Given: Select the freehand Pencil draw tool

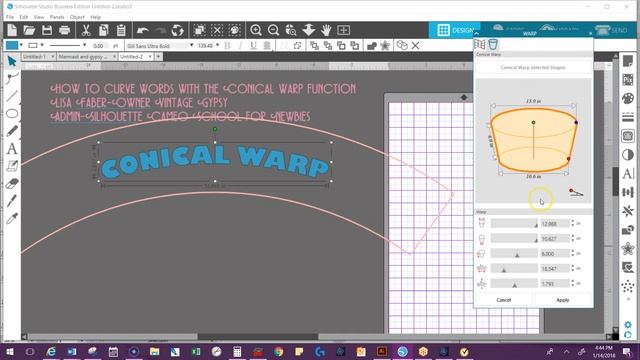Looking at the screenshot, I should (x=12, y=131).
